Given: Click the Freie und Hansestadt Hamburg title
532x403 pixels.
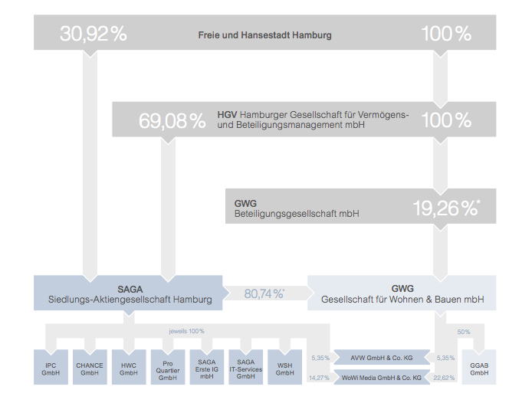Looking at the screenshot, I should tap(264, 35).
